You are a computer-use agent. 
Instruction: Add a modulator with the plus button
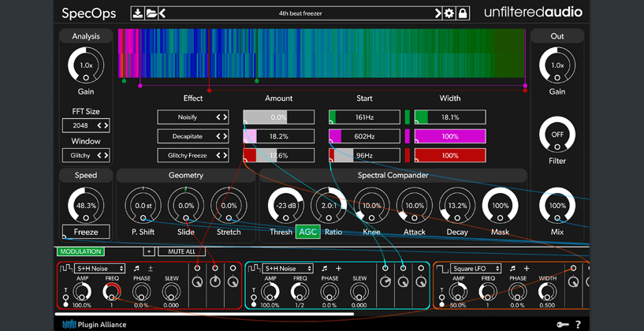(149, 251)
